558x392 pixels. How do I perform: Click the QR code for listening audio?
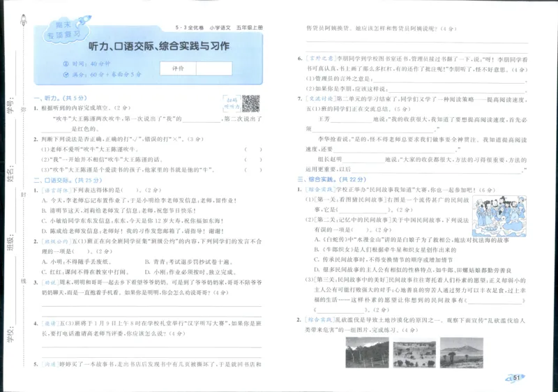251,103
